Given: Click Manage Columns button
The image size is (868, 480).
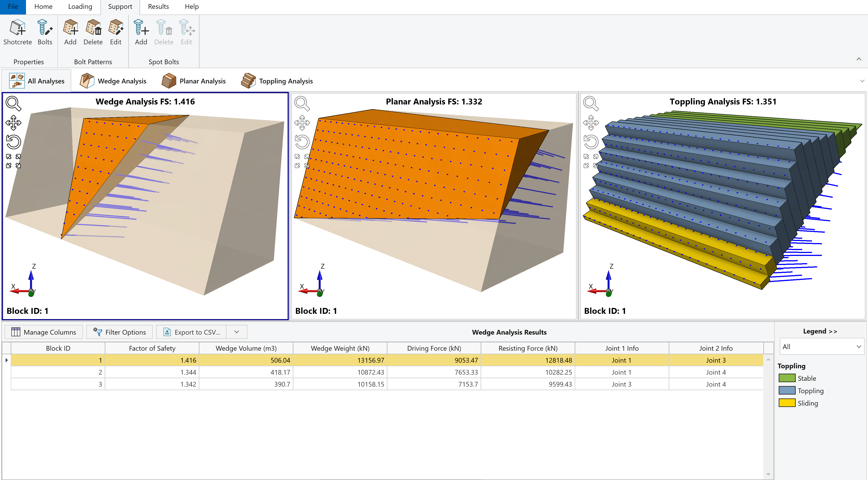Looking at the screenshot, I should (44, 332).
